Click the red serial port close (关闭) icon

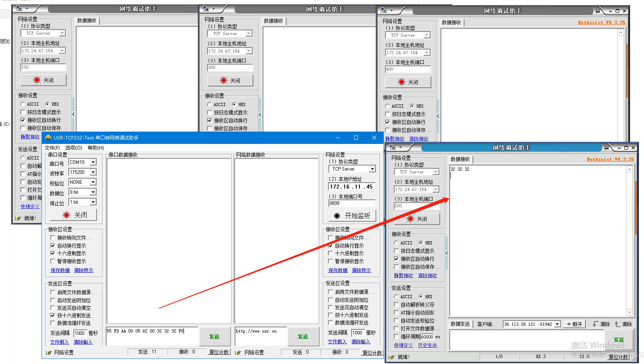coord(67,215)
